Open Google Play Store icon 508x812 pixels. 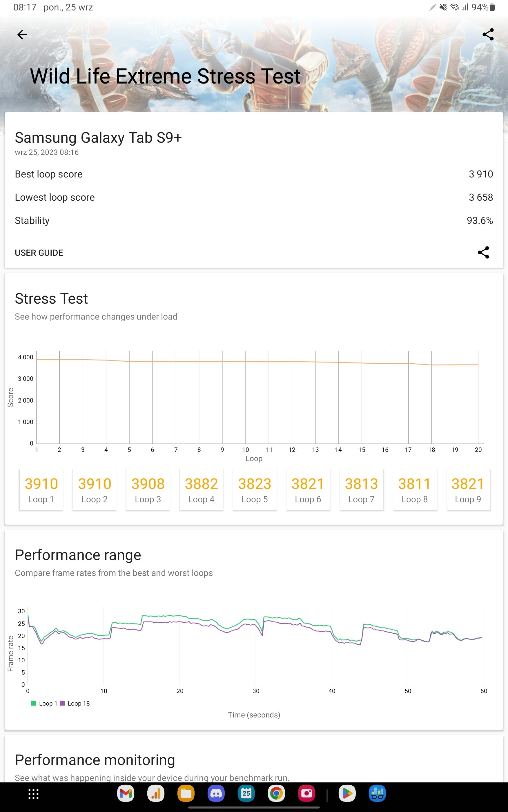pos(347,793)
